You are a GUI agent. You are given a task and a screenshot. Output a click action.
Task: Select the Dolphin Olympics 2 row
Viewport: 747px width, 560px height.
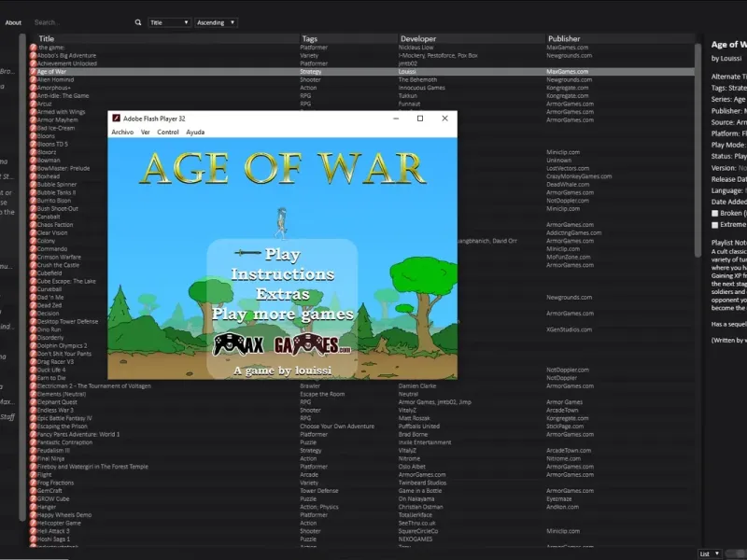click(x=361, y=345)
